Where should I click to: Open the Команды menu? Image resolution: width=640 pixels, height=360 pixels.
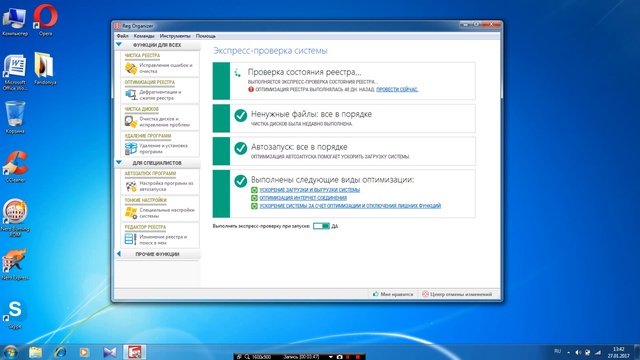144,36
